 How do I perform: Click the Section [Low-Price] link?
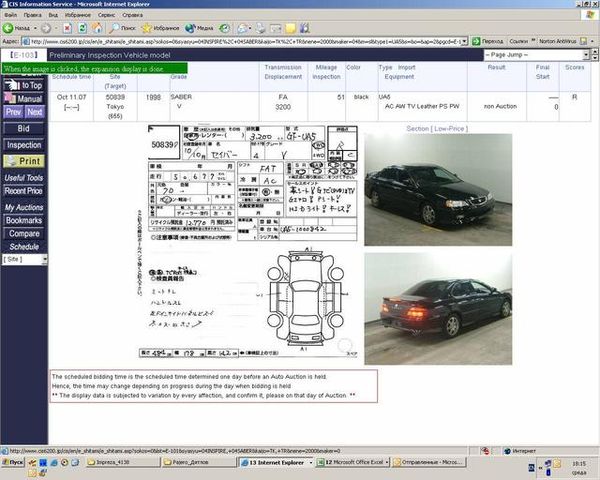437,129
